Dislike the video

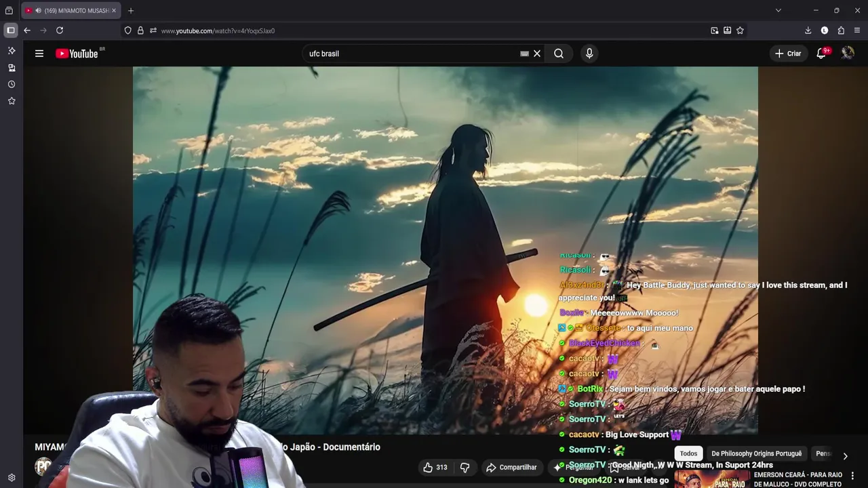tap(465, 468)
